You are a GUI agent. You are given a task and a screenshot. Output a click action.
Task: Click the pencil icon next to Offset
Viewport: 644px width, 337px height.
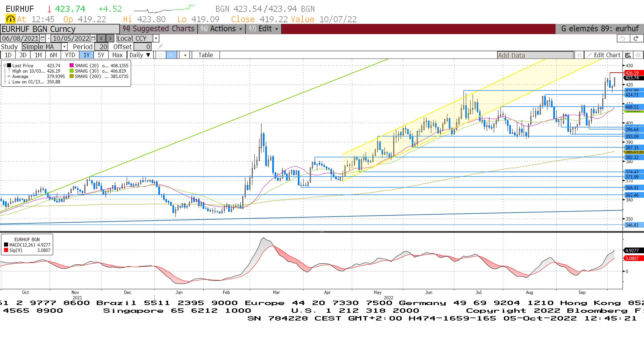(x=160, y=46)
